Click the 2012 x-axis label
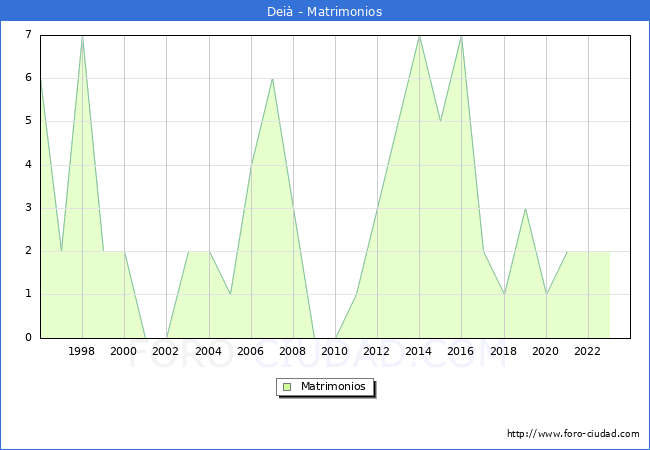The width and height of the screenshot is (650, 450). (376, 351)
